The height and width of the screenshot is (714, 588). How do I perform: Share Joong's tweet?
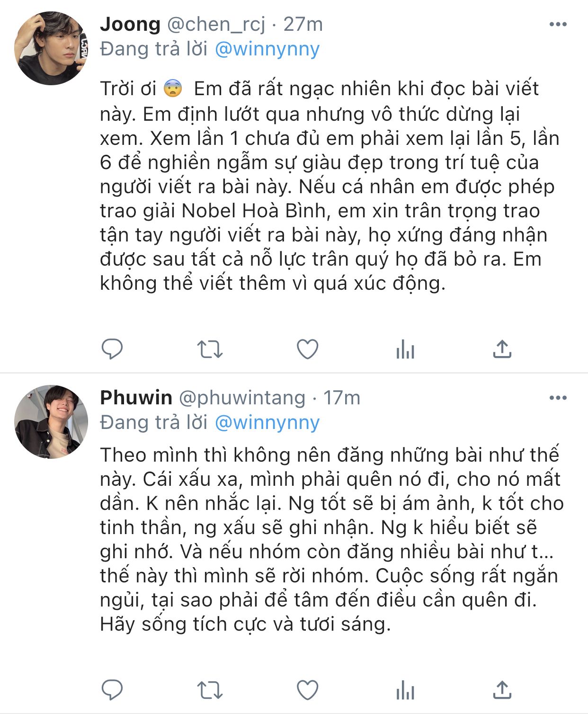tap(502, 349)
